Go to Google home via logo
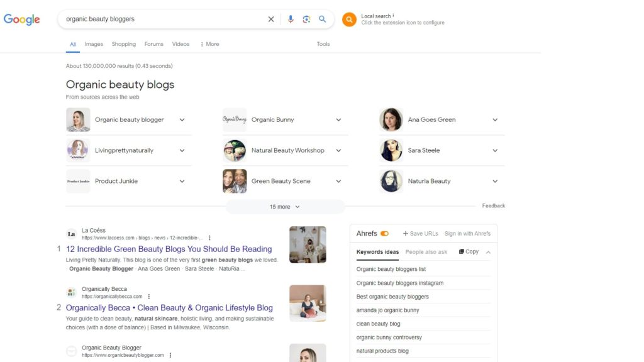 22,19
